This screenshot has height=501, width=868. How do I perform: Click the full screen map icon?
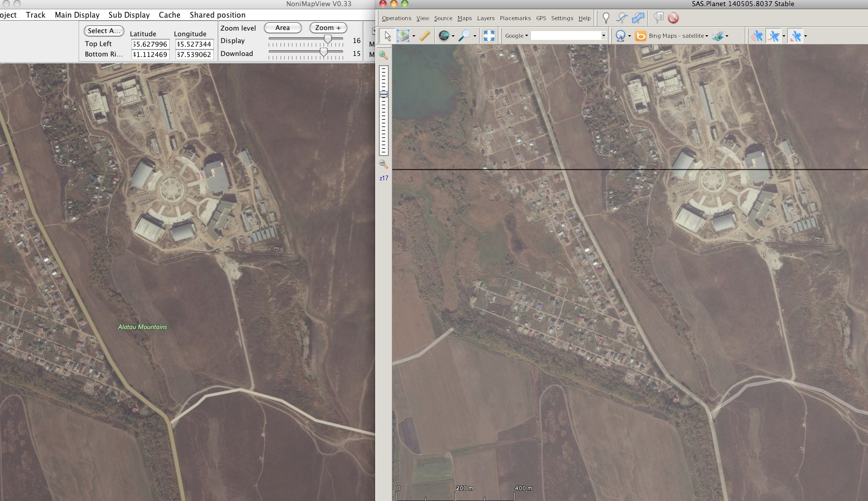(489, 36)
